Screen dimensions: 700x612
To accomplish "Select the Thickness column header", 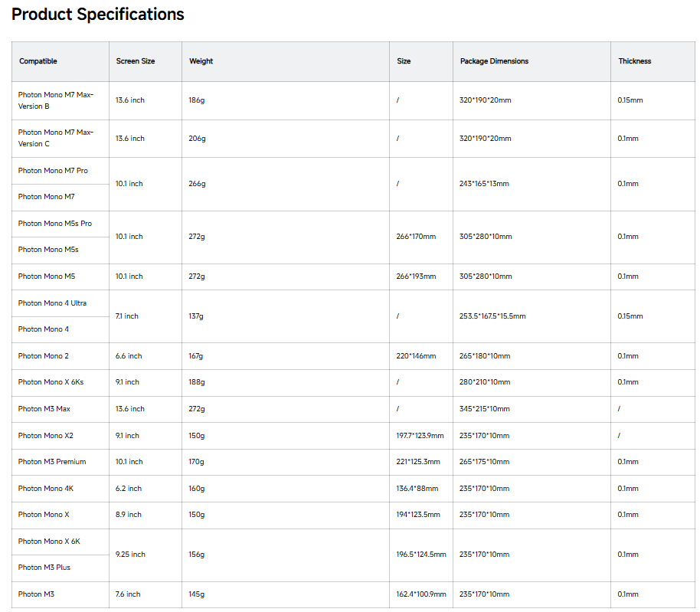I will tap(634, 61).
